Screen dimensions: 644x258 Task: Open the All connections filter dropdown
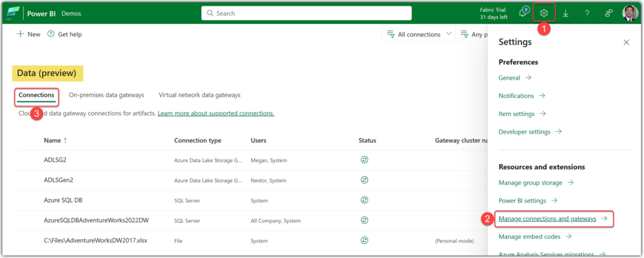[x=419, y=35]
